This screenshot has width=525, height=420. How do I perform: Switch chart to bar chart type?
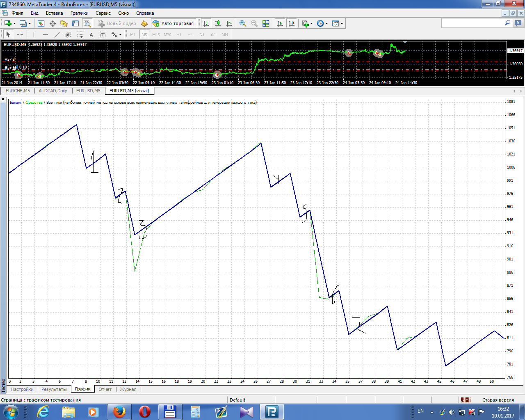[x=206, y=23]
